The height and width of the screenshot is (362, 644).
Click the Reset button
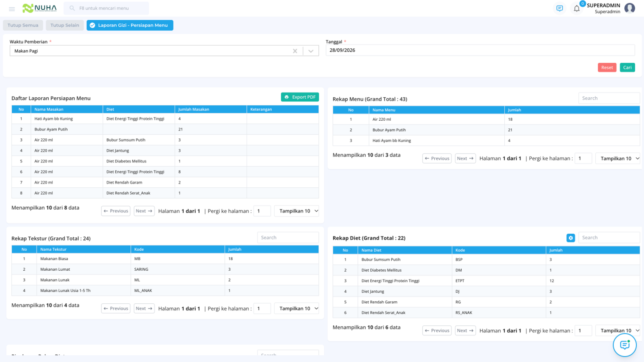pos(607,68)
